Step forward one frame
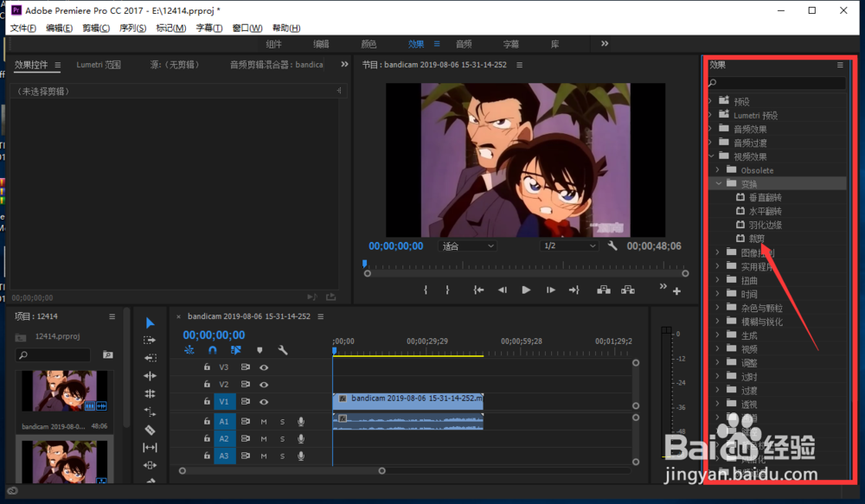Screen dimensions: 865x504 point(550,290)
